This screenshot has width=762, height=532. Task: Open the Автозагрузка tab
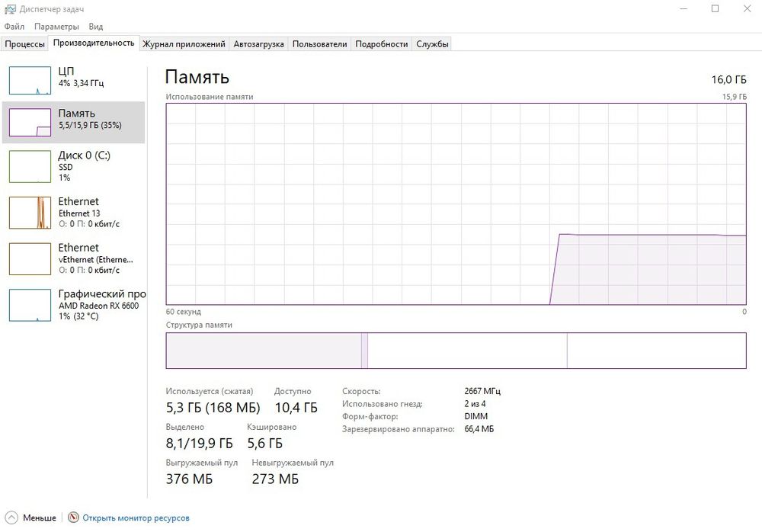tap(258, 44)
